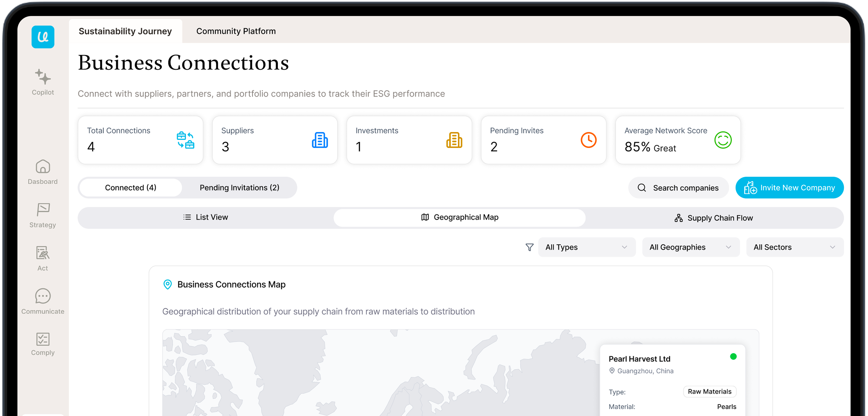Expand the All Types dropdown
The height and width of the screenshot is (416, 868).
[587, 247]
